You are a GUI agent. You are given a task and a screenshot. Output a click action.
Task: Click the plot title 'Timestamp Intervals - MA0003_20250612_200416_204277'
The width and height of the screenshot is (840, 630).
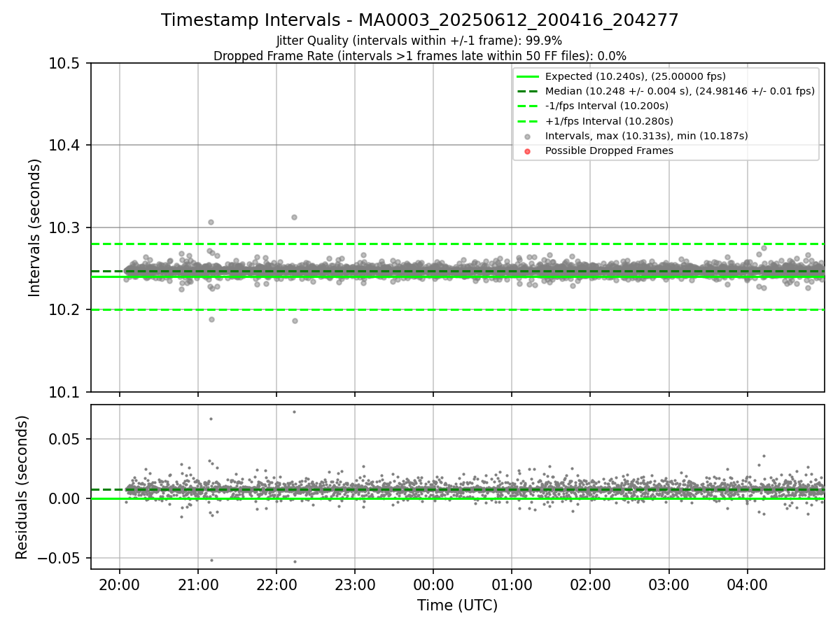click(420, 20)
